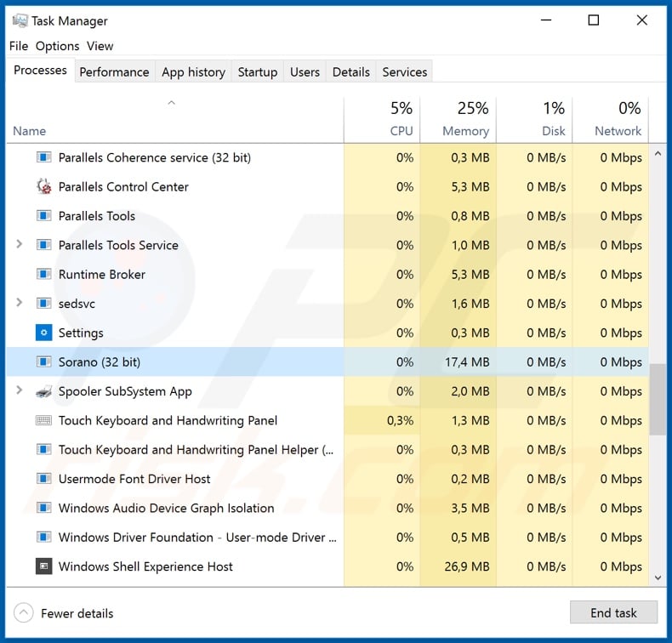Expand the Spooler SubSystem App group

[x=19, y=390]
